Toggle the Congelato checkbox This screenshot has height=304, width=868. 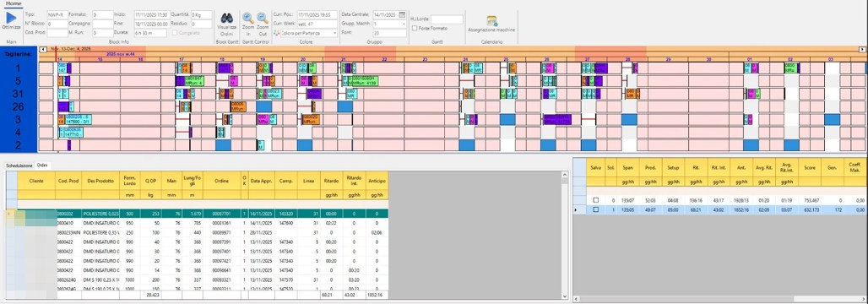(x=175, y=33)
